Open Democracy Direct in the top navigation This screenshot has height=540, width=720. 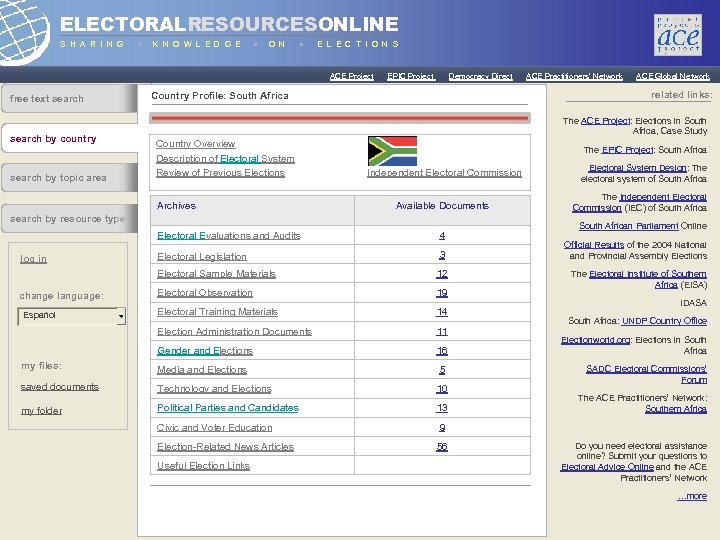(x=480, y=76)
